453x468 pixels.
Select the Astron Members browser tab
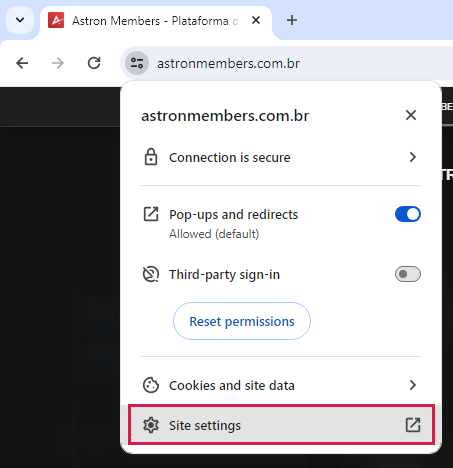tap(156, 21)
